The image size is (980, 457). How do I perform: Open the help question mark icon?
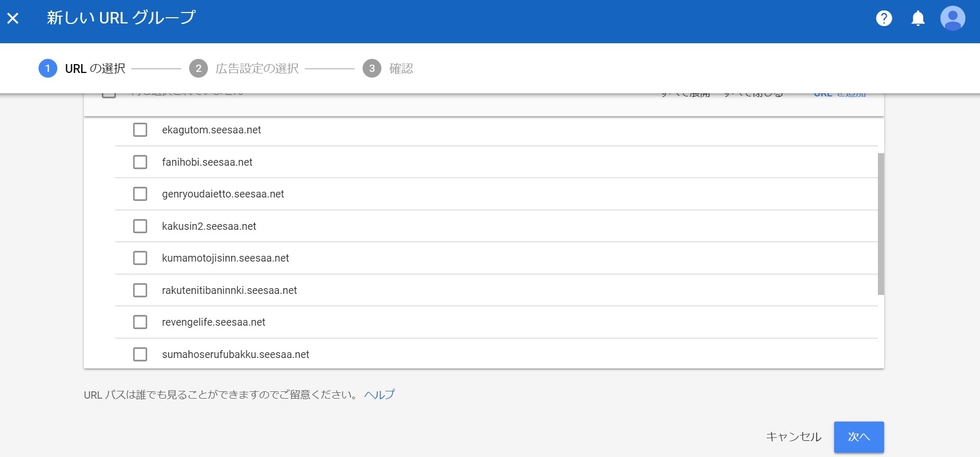[884, 19]
